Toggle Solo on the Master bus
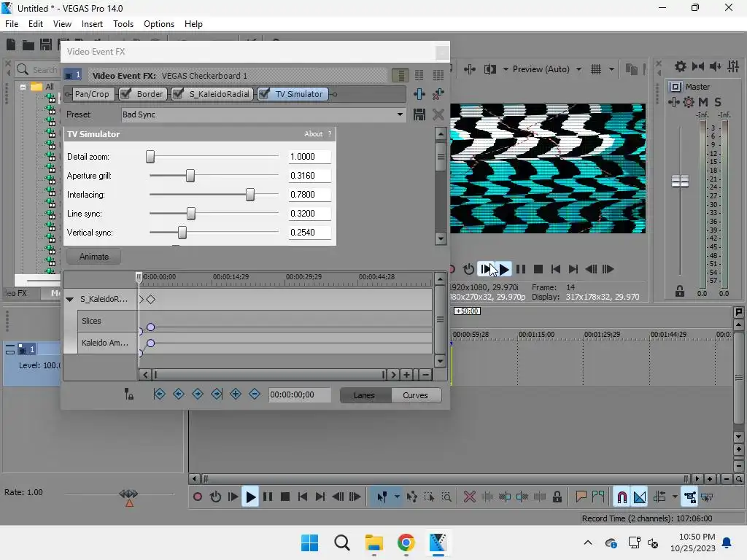The height and width of the screenshot is (560, 747). pos(718,102)
